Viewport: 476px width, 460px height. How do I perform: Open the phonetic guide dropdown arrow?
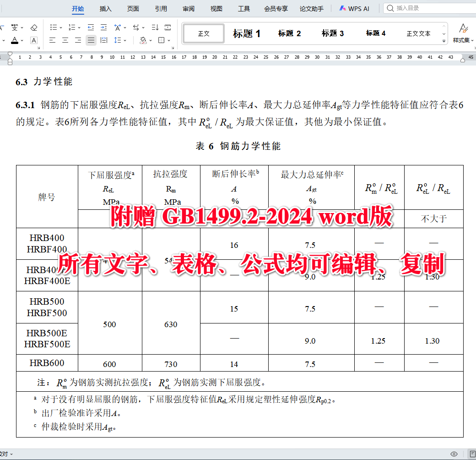[22, 28]
